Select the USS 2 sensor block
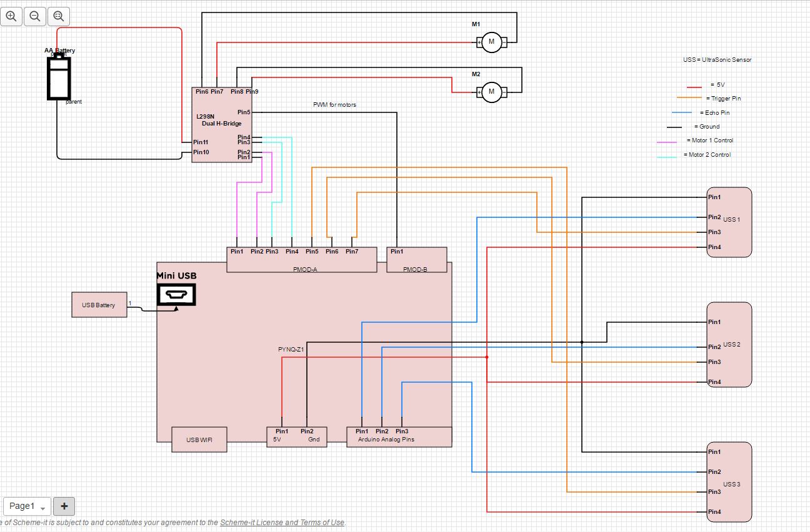The image size is (810, 532). coord(729,345)
